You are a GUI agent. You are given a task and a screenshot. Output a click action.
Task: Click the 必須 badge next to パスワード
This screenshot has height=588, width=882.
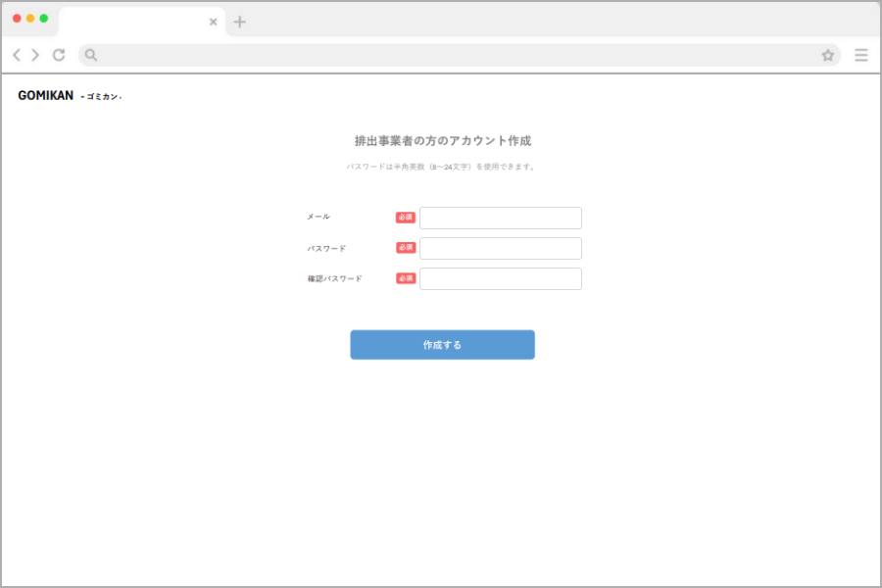pyautogui.click(x=406, y=247)
